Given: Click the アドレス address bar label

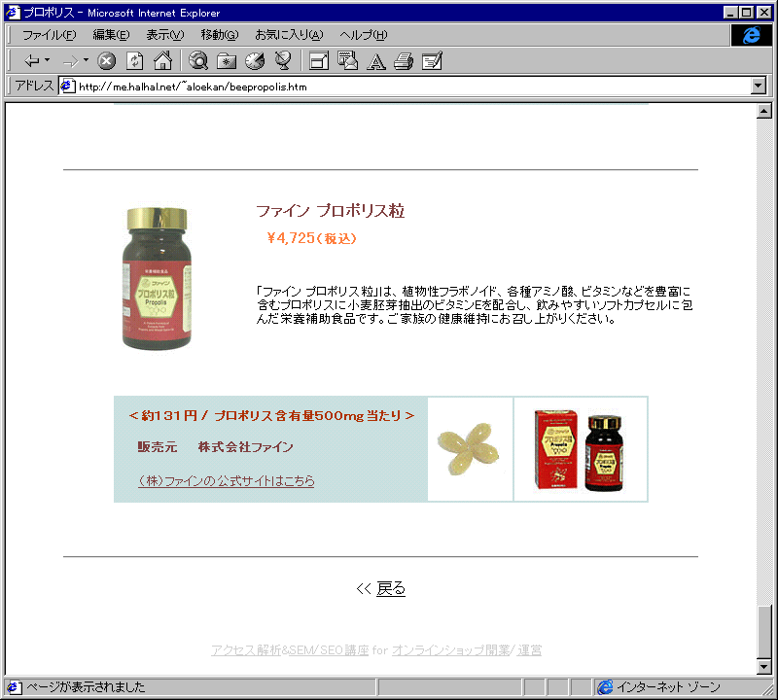Looking at the screenshot, I should click(34, 86).
